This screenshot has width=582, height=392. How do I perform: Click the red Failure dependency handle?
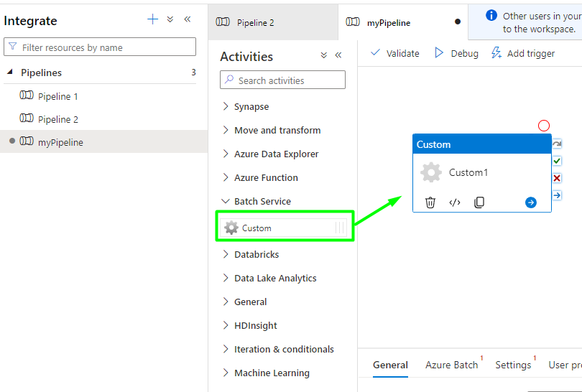point(557,178)
